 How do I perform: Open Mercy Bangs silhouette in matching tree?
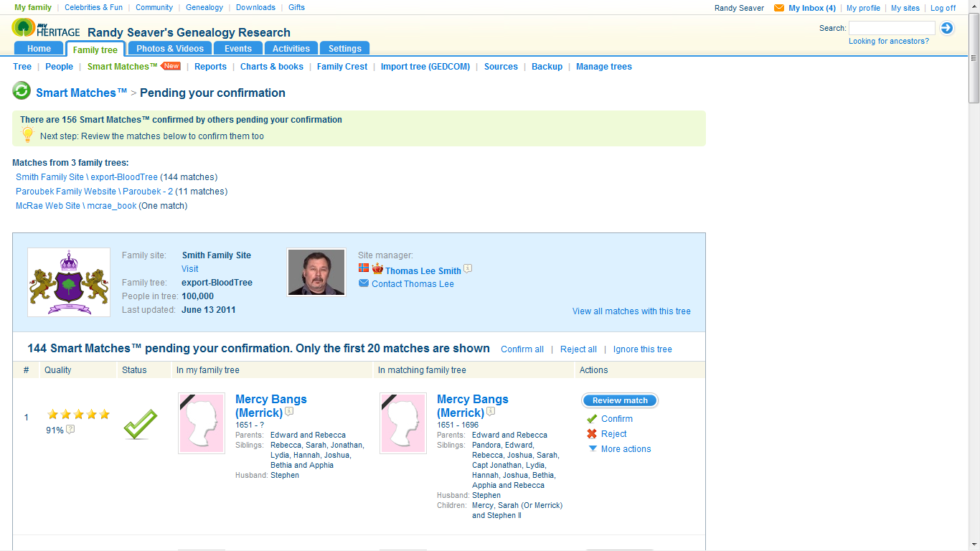[x=403, y=423]
